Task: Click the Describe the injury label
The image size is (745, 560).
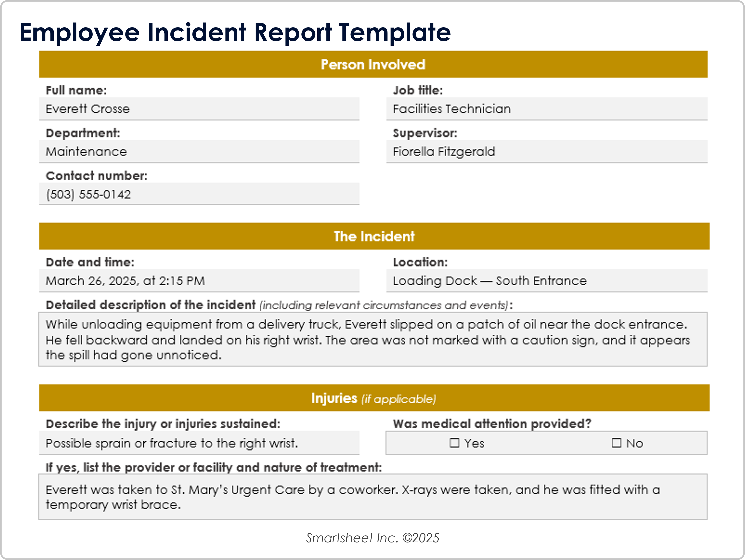Action: coord(163,424)
